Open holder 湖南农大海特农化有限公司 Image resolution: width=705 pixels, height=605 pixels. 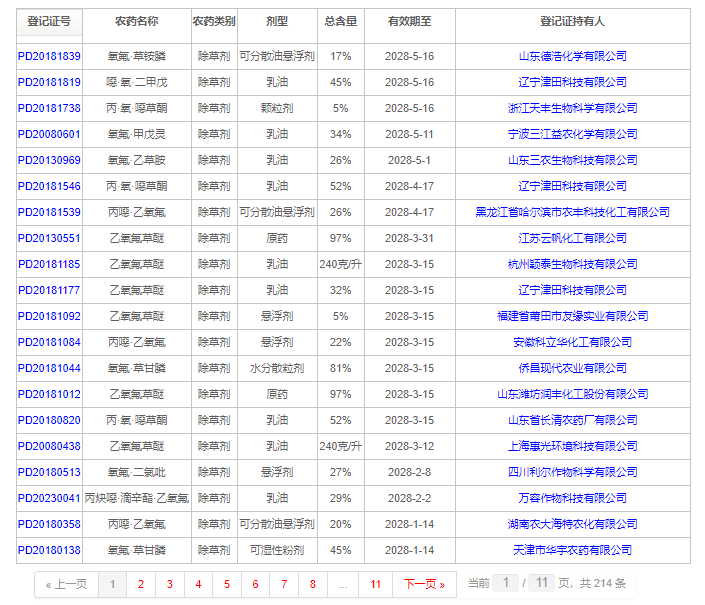(572, 525)
